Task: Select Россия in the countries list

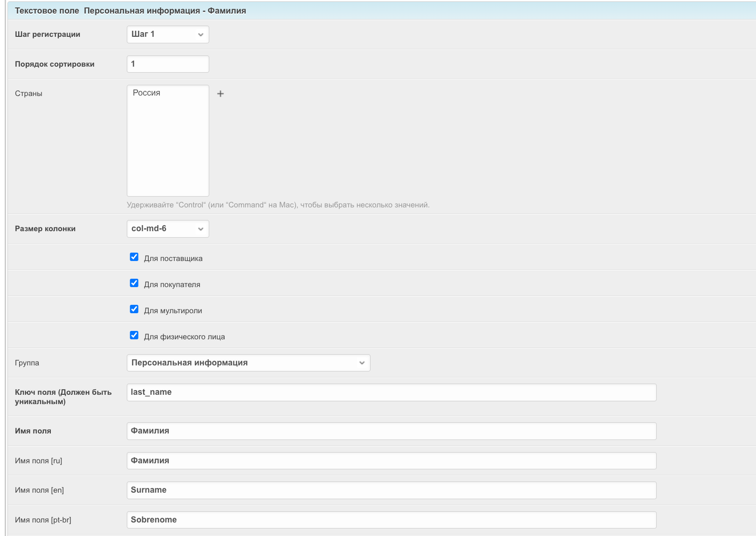Action: tap(146, 93)
